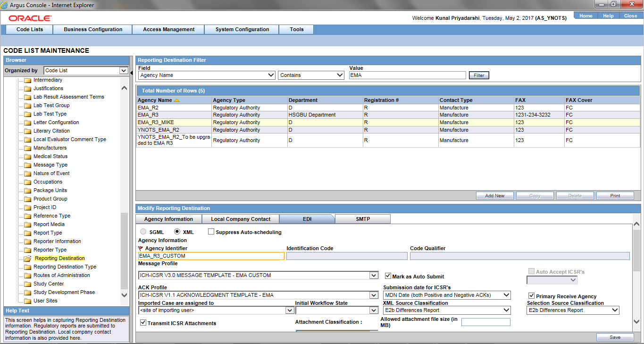Image resolution: width=644 pixels, height=344 pixels.
Task: Click the browser tree vertical scrollbar thumb
Action: (x=124, y=251)
